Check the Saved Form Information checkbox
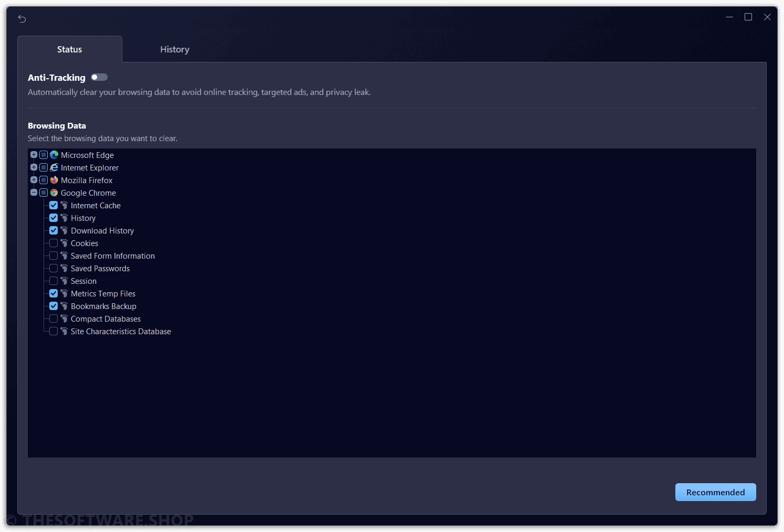 point(54,256)
